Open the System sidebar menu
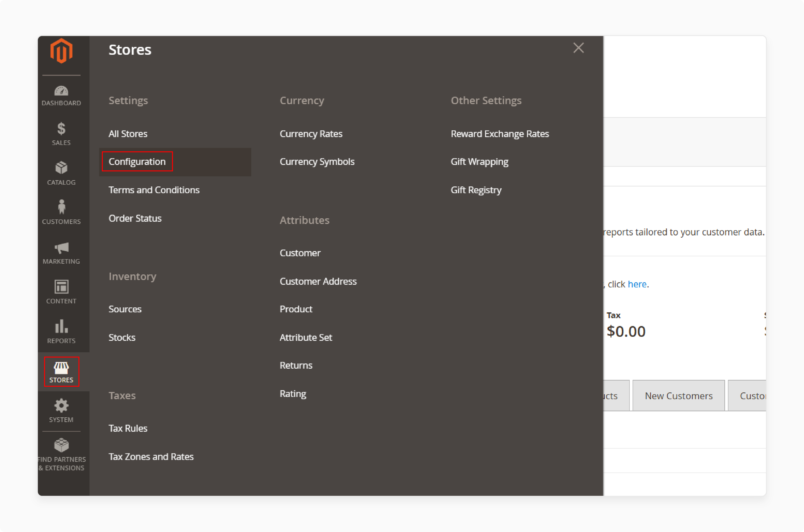 pyautogui.click(x=61, y=411)
